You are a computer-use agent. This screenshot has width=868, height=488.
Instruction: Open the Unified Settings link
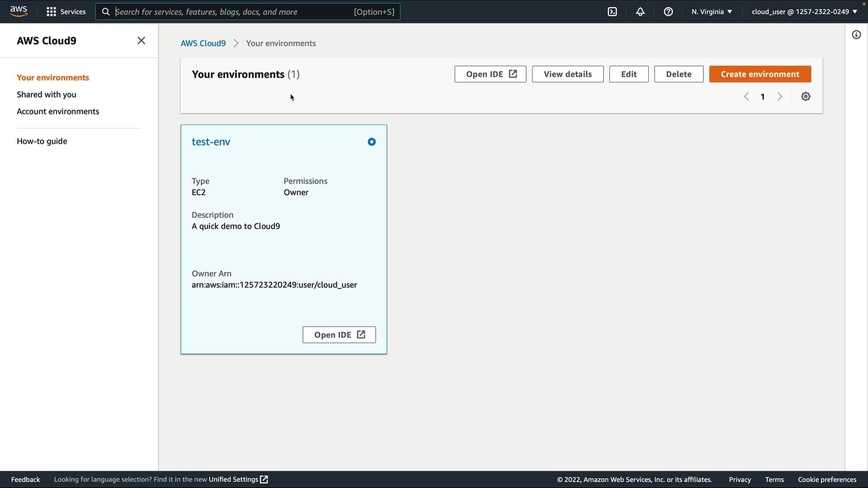238,479
